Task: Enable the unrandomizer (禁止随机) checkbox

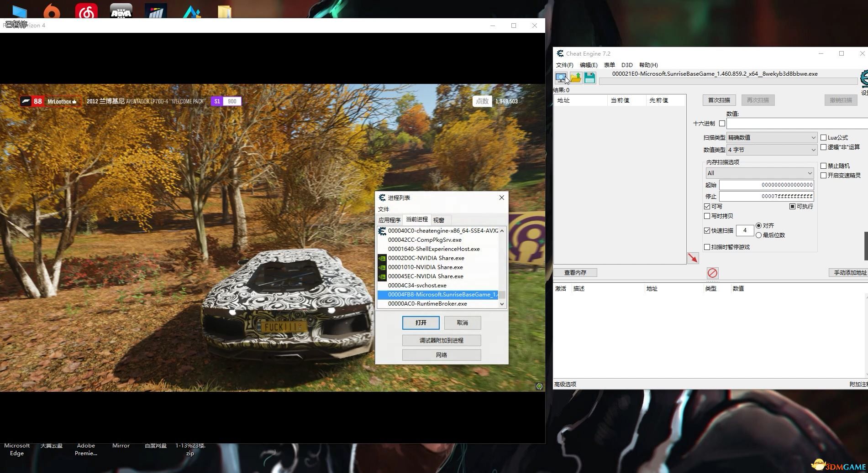Action: point(823,166)
